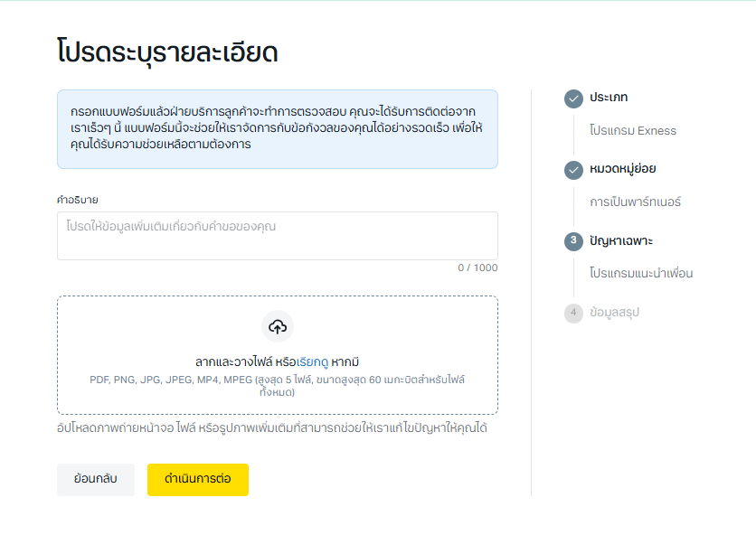Open file browser via เรียกดู link
756x535 pixels.
tap(312, 361)
